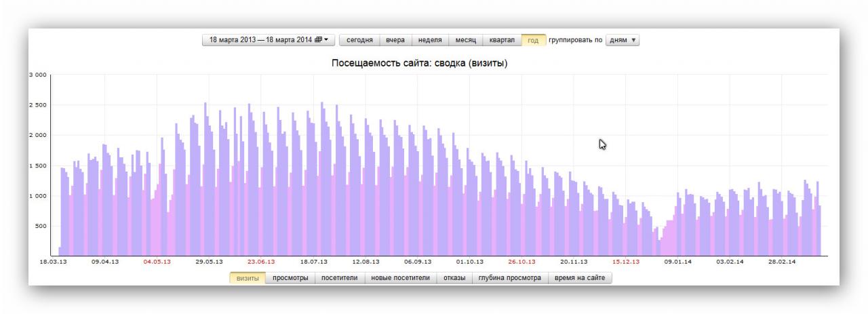Choose the 'неделя' time range

point(430,40)
